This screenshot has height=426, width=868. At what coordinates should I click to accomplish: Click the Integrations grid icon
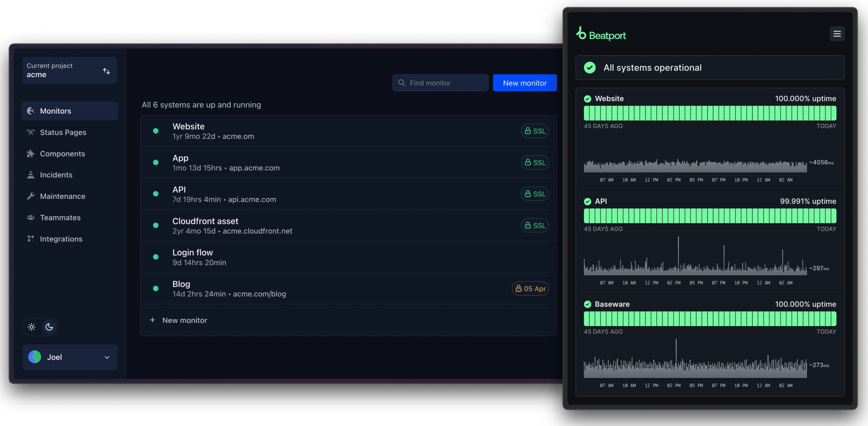pos(31,239)
